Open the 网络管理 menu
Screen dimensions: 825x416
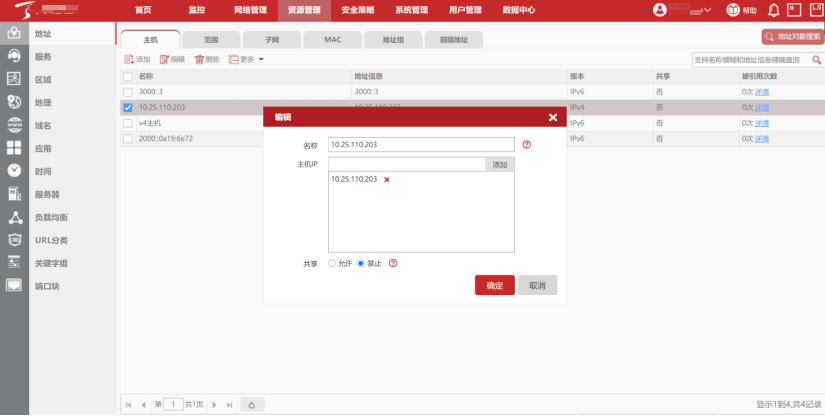point(250,10)
